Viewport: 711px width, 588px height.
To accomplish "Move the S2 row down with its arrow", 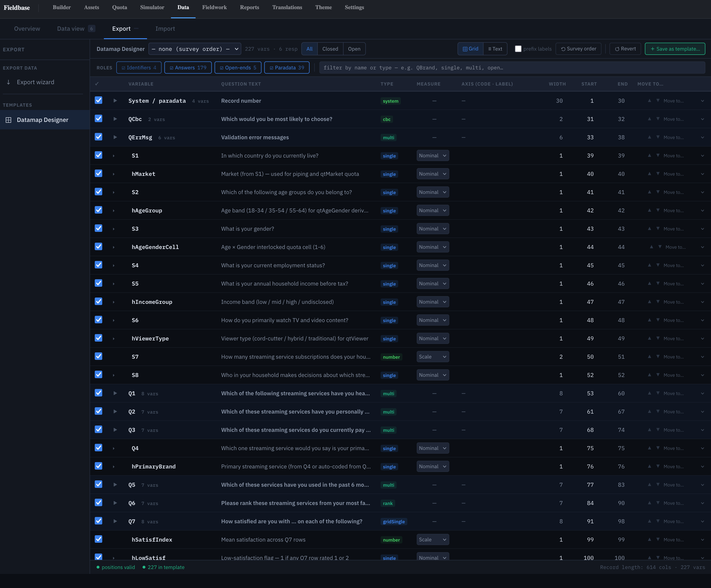I will coord(658,192).
